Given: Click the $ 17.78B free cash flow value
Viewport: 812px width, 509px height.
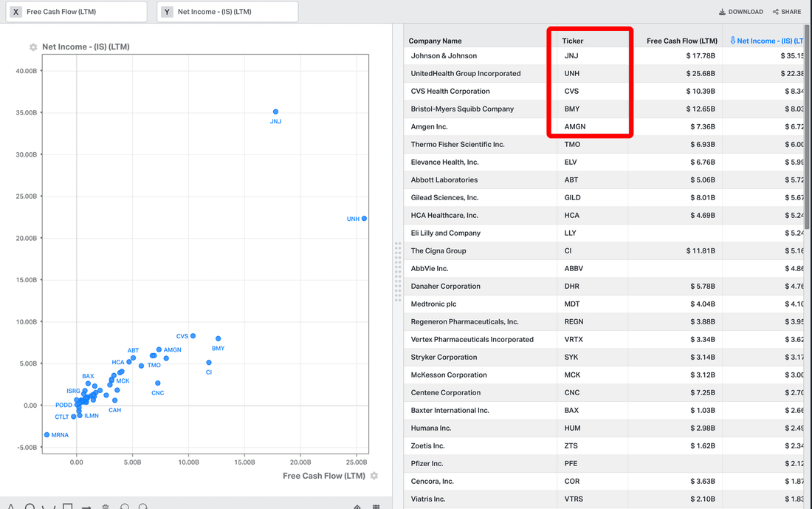Looking at the screenshot, I should click(x=701, y=56).
